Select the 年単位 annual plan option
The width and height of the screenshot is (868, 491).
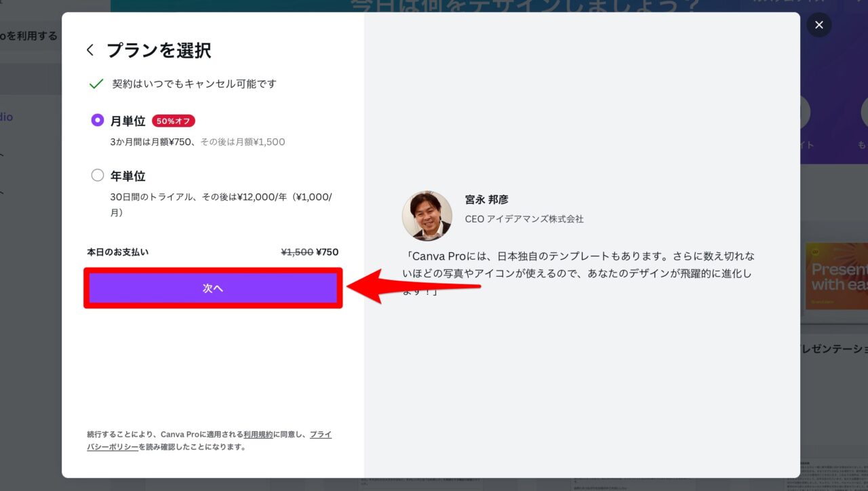coord(97,175)
